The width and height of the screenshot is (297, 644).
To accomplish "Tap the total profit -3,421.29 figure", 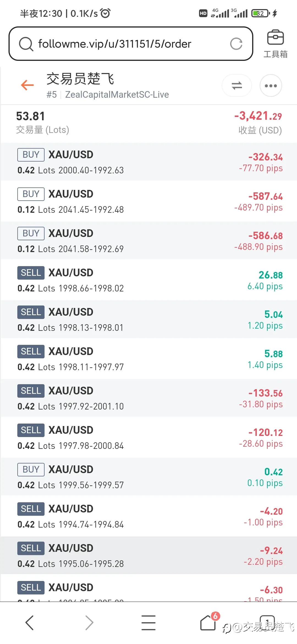I will [258, 116].
